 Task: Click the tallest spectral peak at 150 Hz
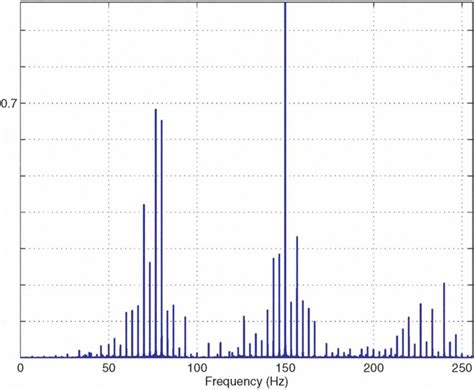pyautogui.click(x=285, y=179)
